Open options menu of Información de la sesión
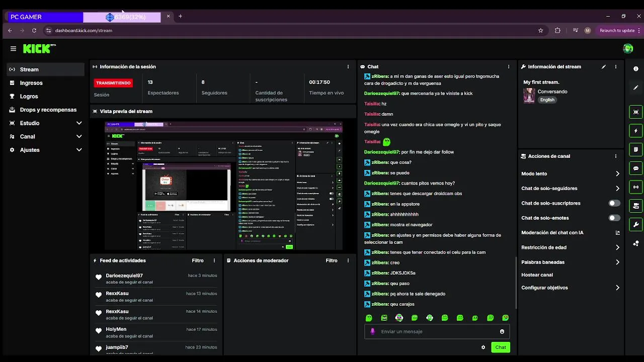Image resolution: width=644 pixels, height=362 pixels. (x=348, y=67)
